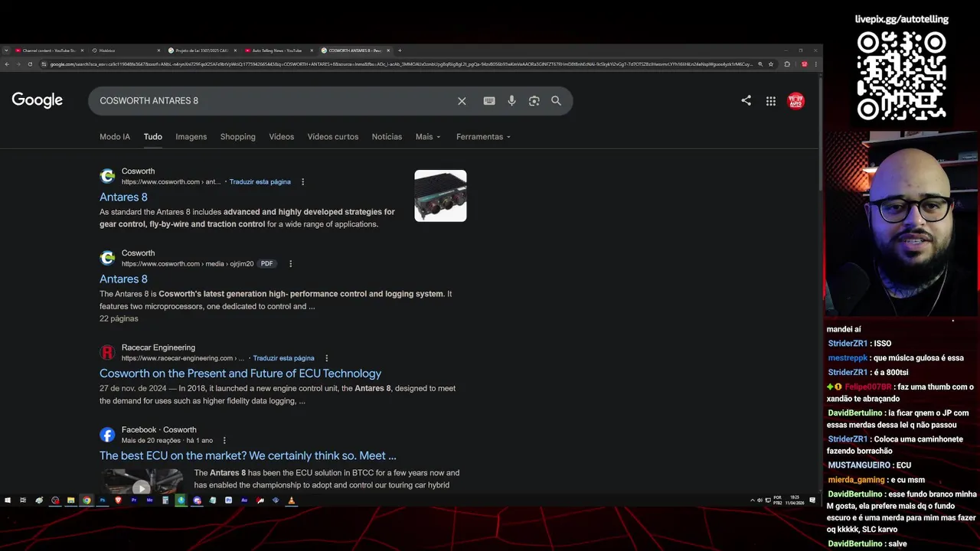Open the on-screen keyboard icon in search bar

tap(489, 101)
